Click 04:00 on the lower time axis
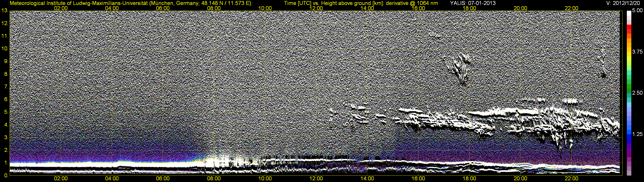This screenshot has width=644, height=182. click(x=112, y=179)
